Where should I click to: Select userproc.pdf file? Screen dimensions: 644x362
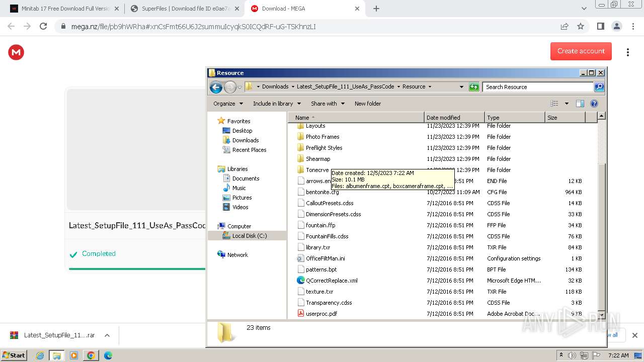point(321,314)
